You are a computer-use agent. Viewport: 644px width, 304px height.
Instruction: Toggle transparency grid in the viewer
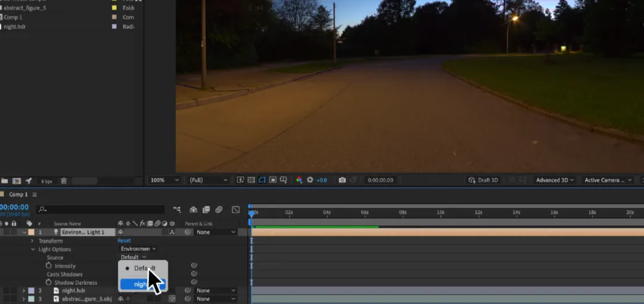(251, 180)
